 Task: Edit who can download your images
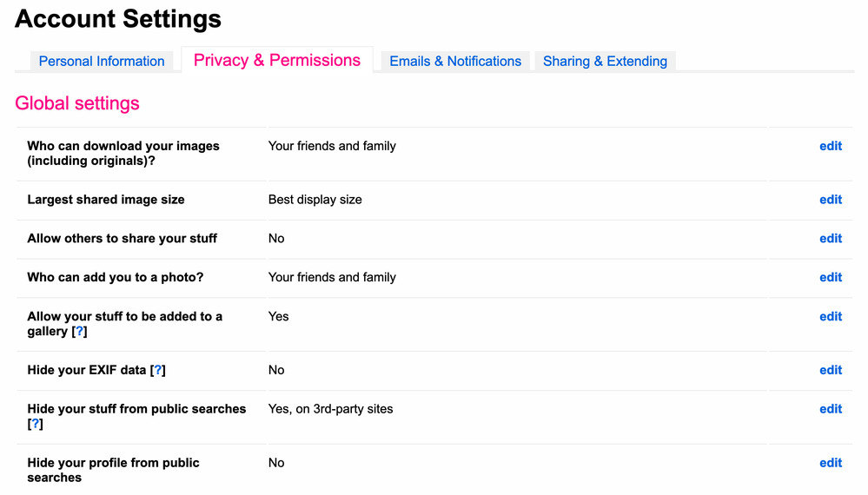pos(830,146)
